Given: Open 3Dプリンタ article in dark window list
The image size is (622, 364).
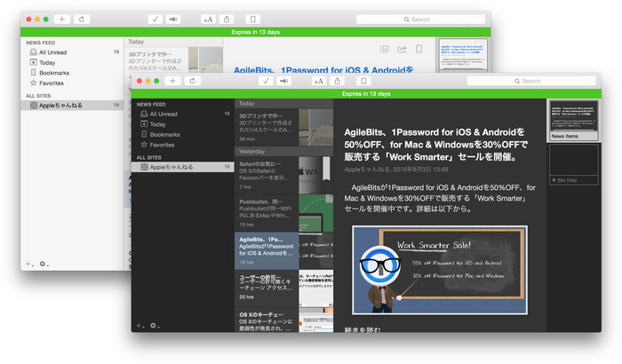Looking at the screenshot, I should (283, 127).
